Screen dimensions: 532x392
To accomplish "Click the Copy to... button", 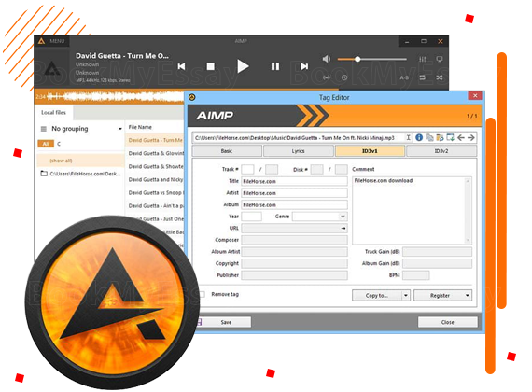I will point(377,296).
